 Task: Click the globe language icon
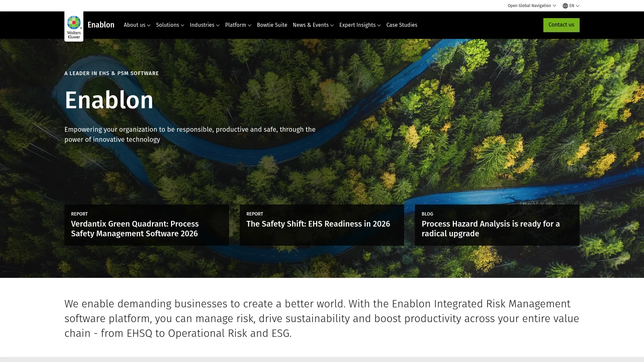click(x=565, y=6)
